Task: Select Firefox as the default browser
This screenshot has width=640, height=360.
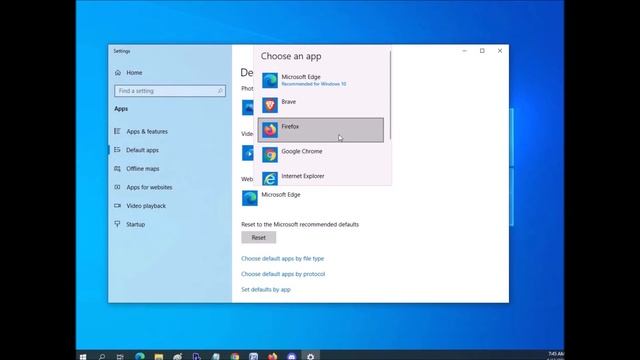Action: (321, 130)
